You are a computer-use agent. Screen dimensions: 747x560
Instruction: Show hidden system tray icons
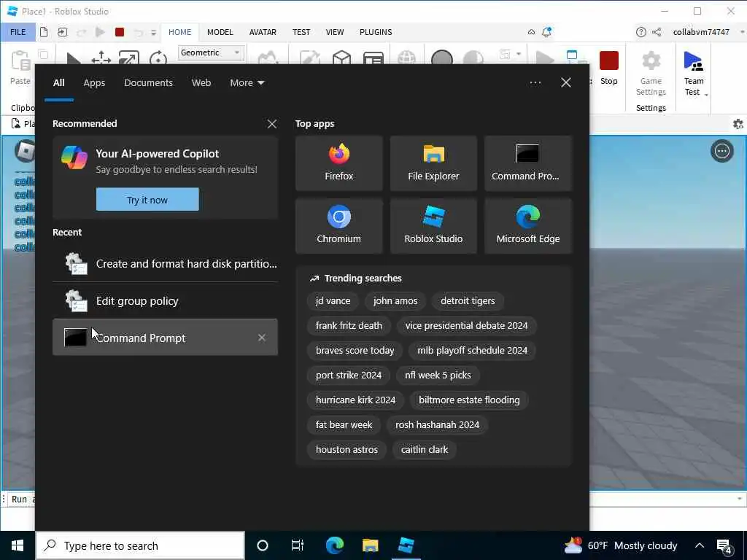coord(700,545)
